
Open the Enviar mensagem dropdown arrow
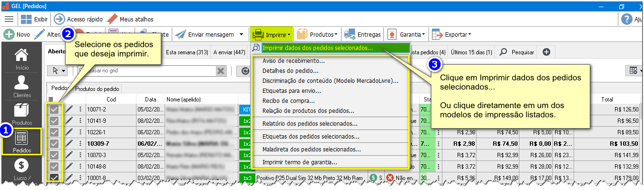tap(242, 34)
